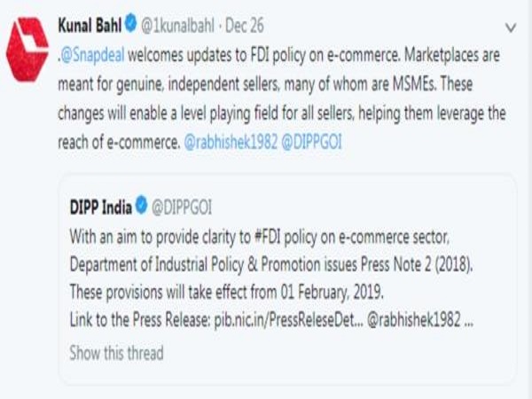Click the @DIPPGOI handle beside DIPP India
Screen dimensions: 532x399
[x=181, y=207]
